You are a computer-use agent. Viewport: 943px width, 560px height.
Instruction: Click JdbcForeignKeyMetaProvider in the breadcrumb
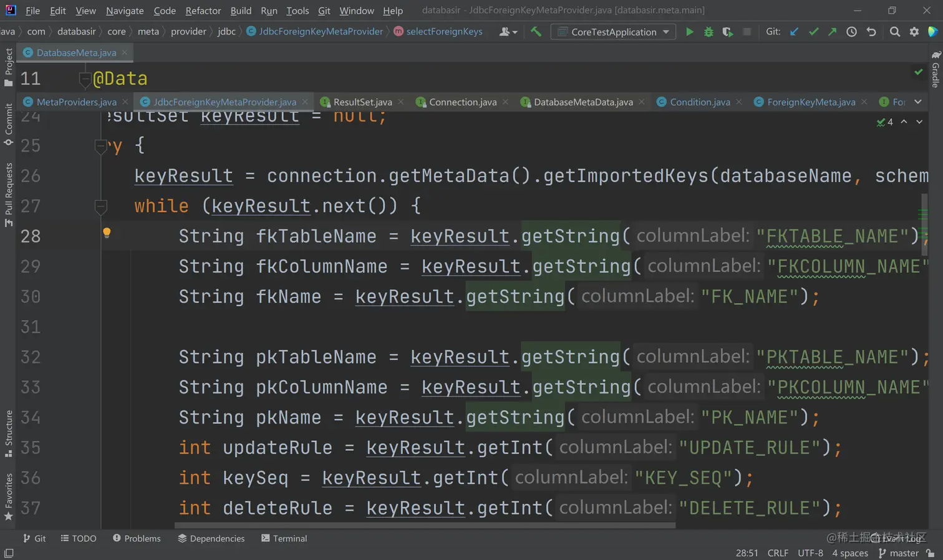coord(315,31)
